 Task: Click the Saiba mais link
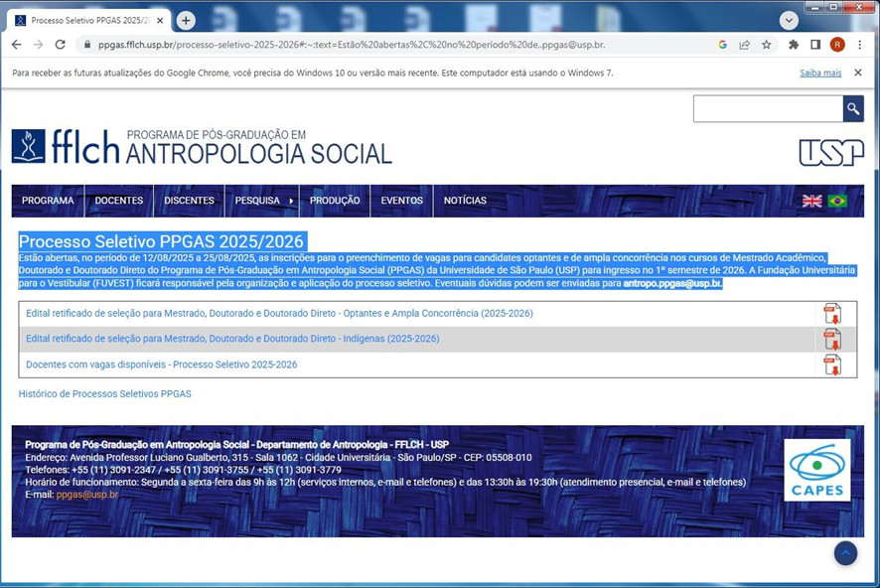tap(819, 73)
